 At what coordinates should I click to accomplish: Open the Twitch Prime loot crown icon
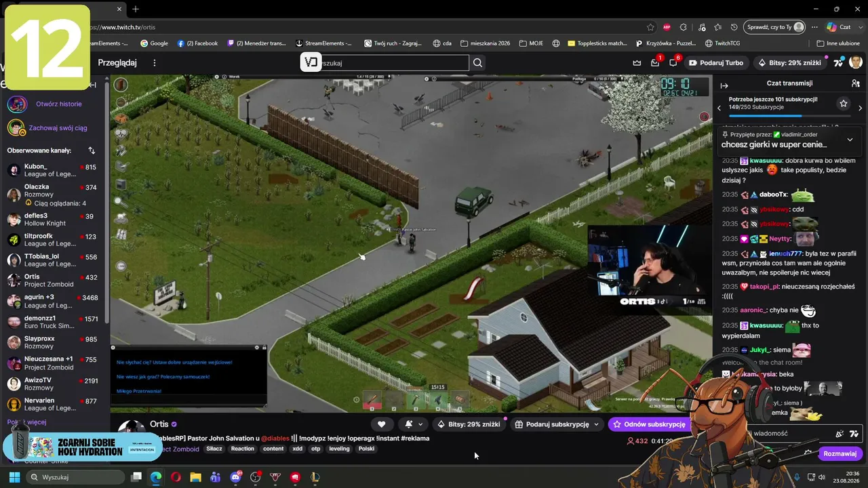coord(637,63)
